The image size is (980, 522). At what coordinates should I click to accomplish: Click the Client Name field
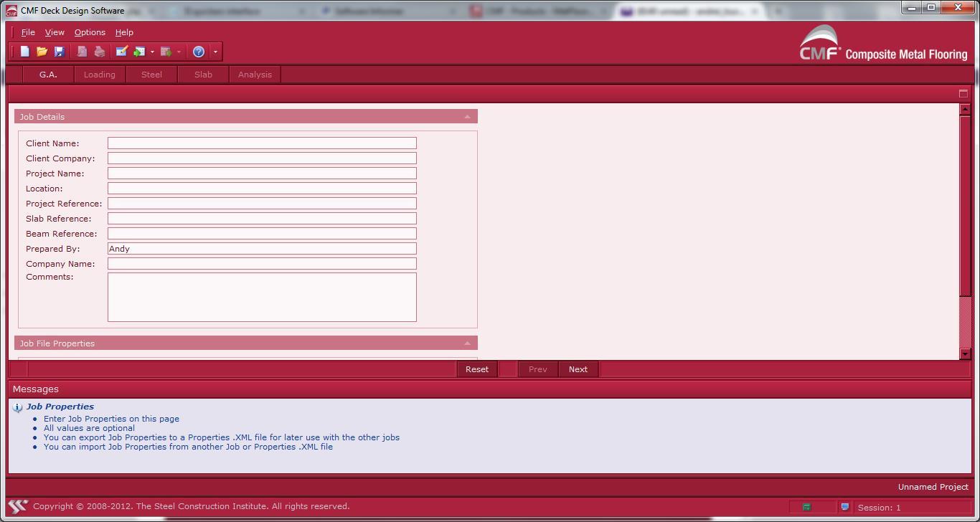(262, 143)
